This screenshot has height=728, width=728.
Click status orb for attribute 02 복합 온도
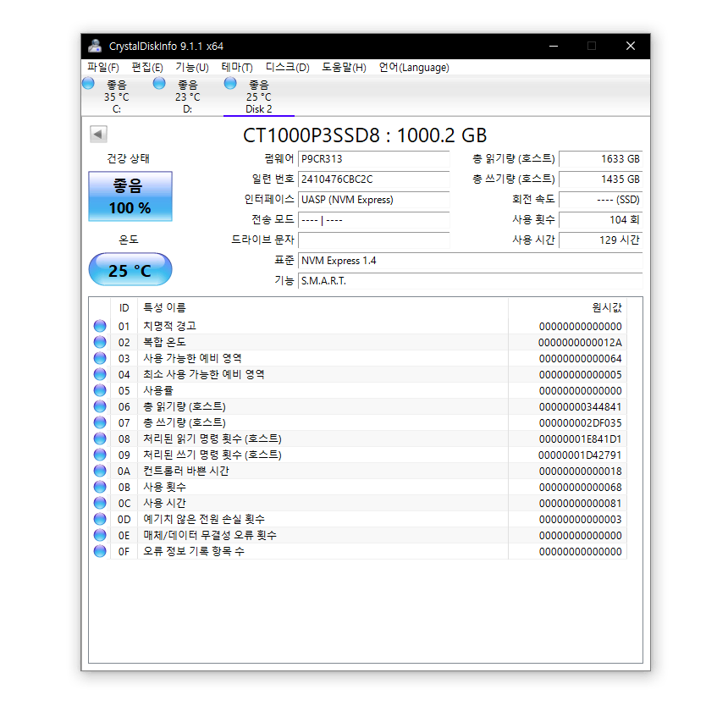(100, 342)
